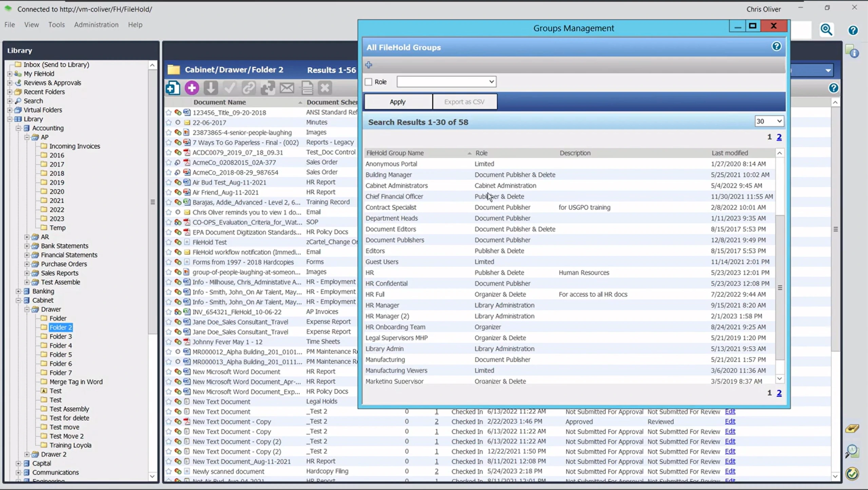868x490 pixels.
Task: Click workflow status icon for Air Bud Test_Aug-11-2021
Action: (x=178, y=182)
